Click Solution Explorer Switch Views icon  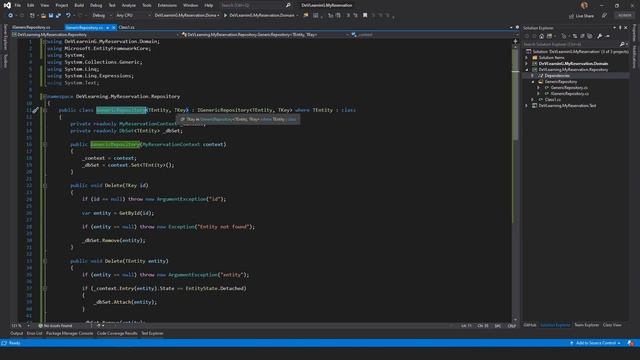tap(550, 36)
